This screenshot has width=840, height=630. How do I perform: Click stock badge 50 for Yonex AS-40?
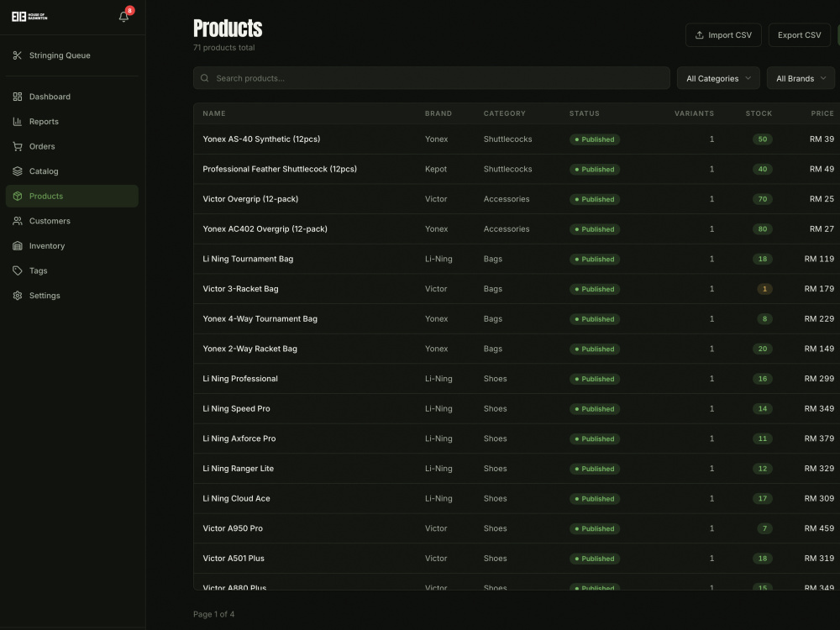763,139
